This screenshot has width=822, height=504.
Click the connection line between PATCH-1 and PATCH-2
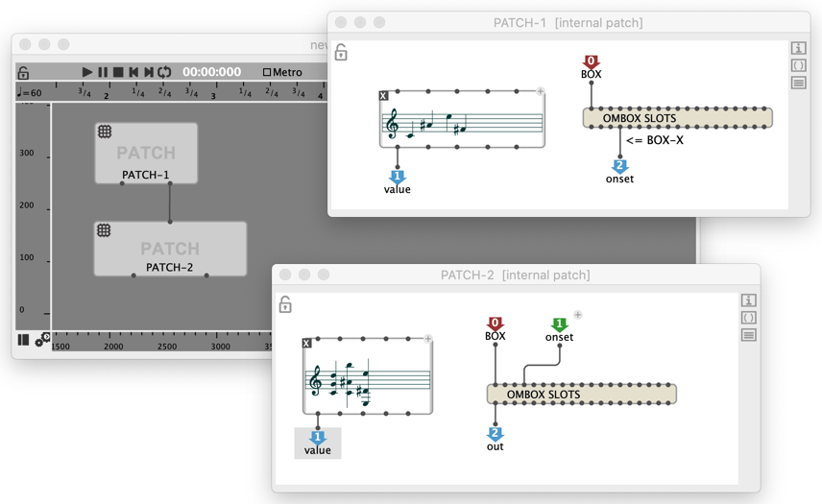pyautogui.click(x=170, y=203)
